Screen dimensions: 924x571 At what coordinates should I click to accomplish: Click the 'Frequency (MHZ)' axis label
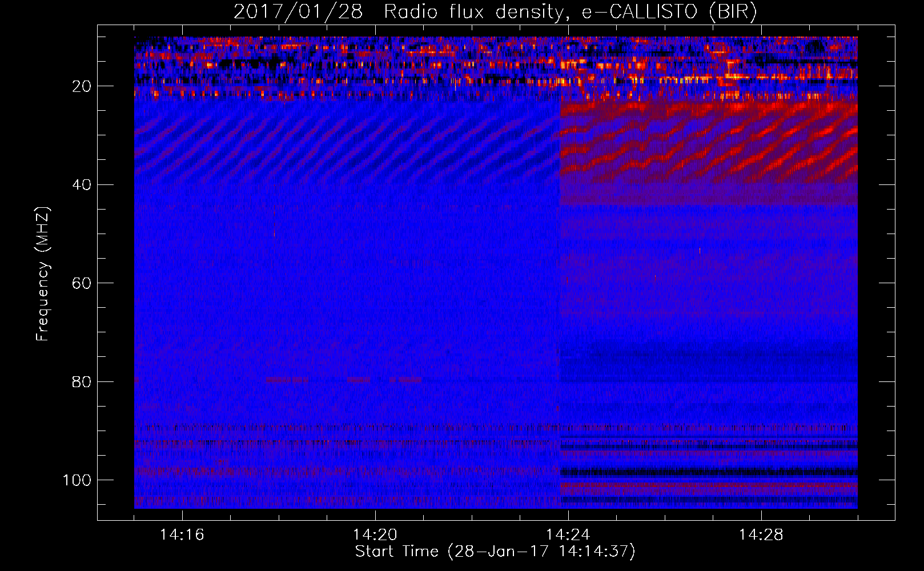(x=43, y=274)
